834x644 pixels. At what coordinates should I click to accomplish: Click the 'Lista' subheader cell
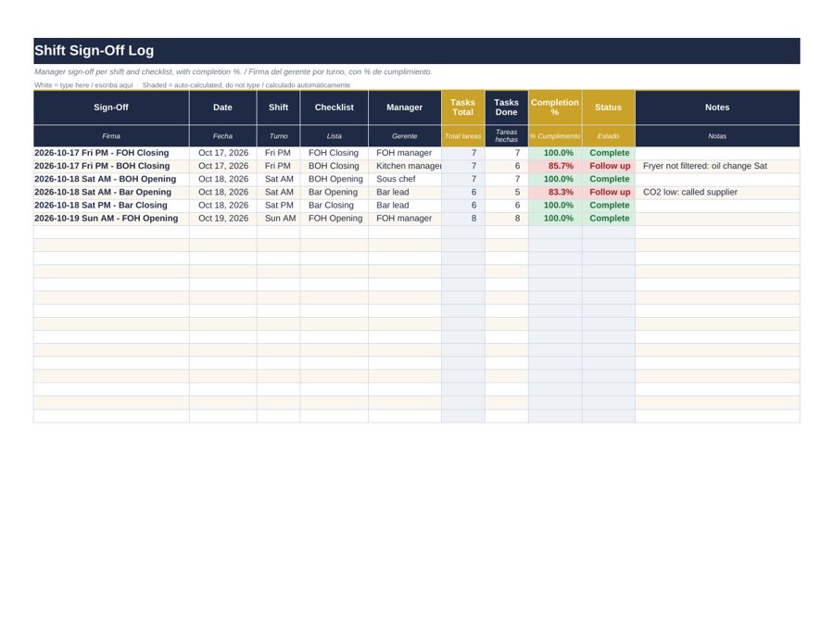[x=334, y=136]
